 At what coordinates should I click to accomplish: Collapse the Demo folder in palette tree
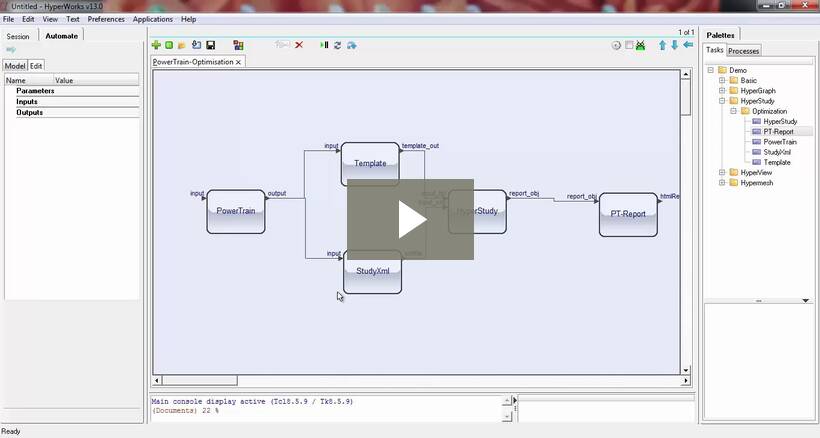click(x=711, y=70)
